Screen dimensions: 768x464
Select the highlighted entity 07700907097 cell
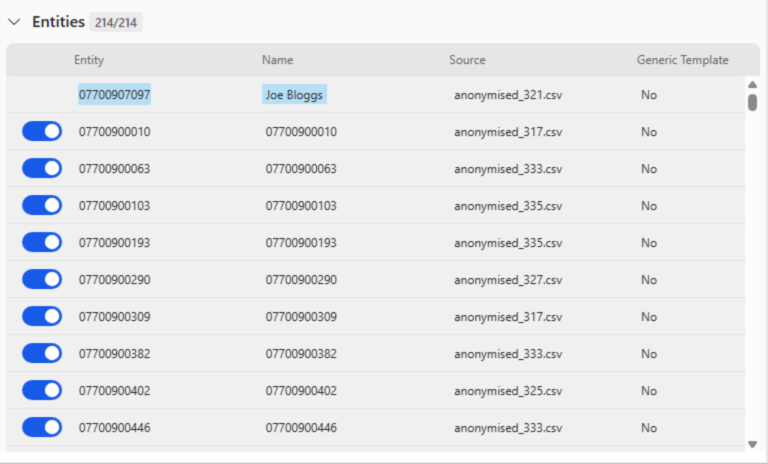pos(115,95)
